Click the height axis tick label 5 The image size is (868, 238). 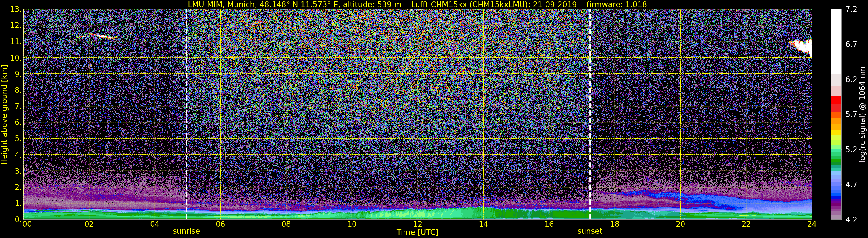pyautogui.click(x=18, y=139)
